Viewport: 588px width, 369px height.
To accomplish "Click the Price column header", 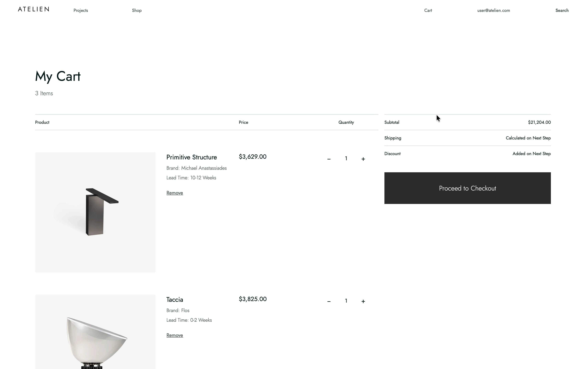I will coord(243,122).
